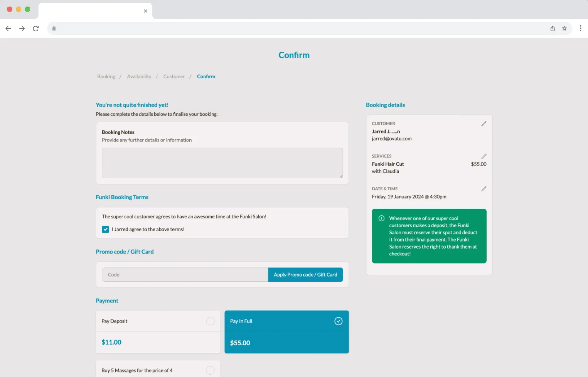The image size is (588, 377).
Task: Edit the Customer details via pencil icon
Action: pos(484,123)
